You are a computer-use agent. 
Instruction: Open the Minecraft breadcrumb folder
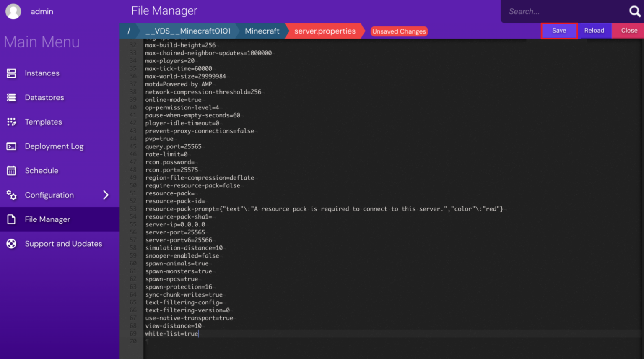coord(262,31)
